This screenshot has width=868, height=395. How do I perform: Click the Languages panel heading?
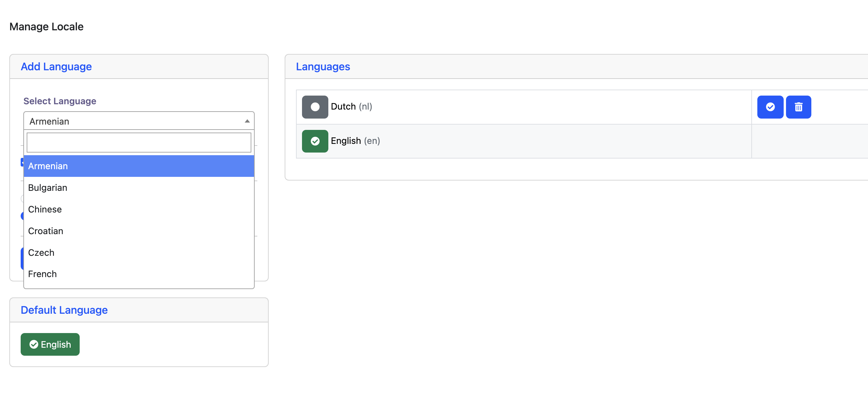pyautogui.click(x=323, y=67)
